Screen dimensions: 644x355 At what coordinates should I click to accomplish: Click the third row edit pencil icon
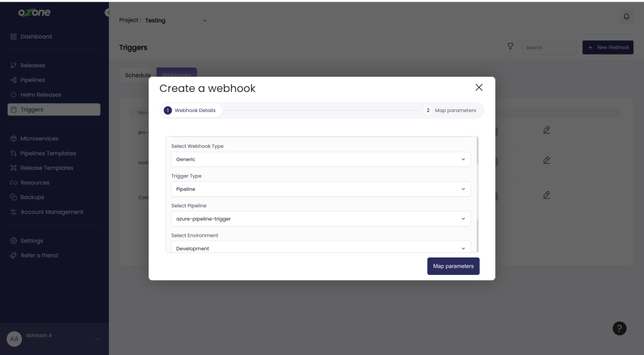point(547,195)
